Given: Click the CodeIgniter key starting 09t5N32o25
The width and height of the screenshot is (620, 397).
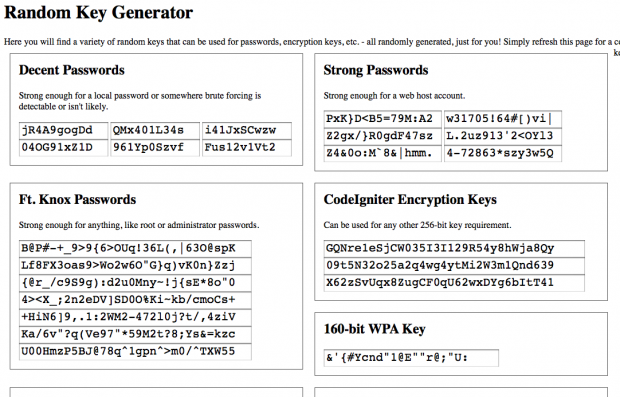Looking at the screenshot, I should [x=454, y=265].
